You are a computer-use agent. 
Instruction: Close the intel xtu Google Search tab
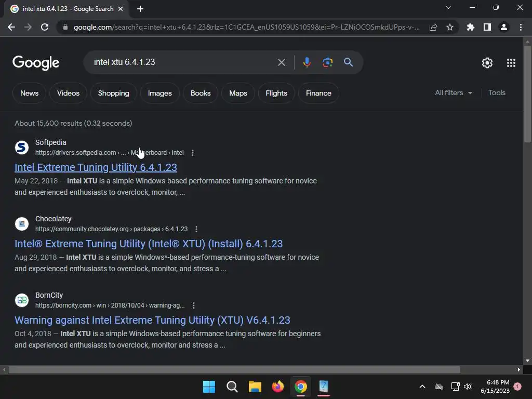pyautogui.click(x=121, y=9)
